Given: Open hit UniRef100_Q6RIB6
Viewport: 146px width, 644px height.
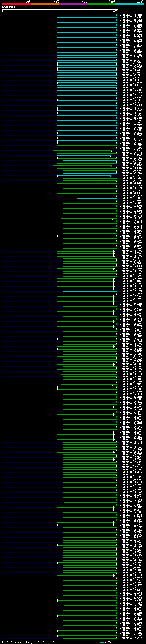Looking at the screenshot, I should click(x=131, y=27).
